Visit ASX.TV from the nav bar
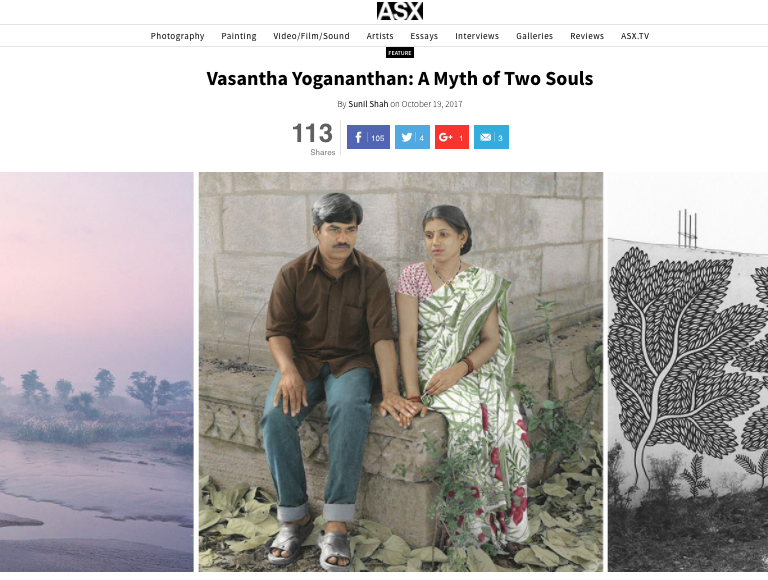 pos(635,36)
